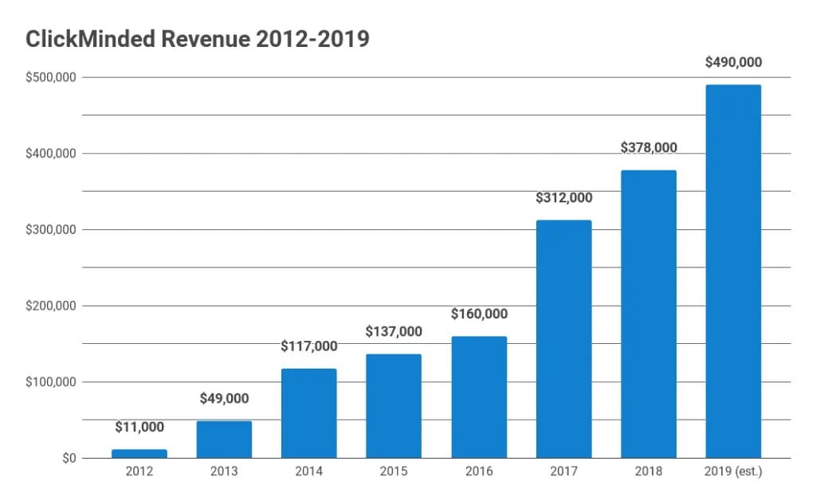The width and height of the screenshot is (816, 504).
Task: Select the tallest bar for 2019 (est.)
Action: [x=733, y=272]
